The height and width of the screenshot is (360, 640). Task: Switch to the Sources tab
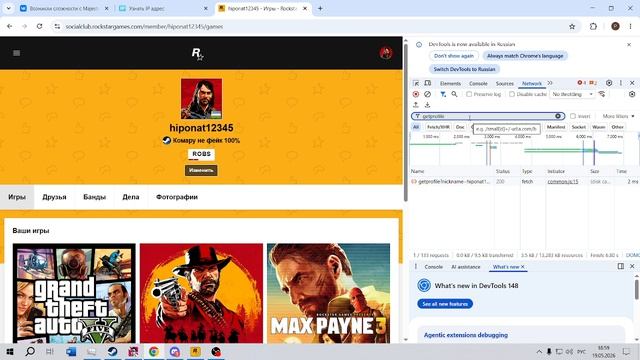click(504, 83)
